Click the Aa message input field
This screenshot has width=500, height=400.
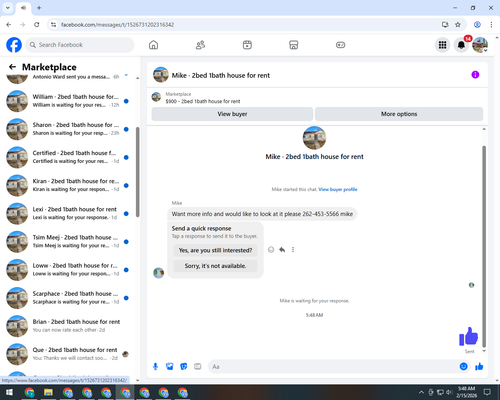click(x=333, y=367)
